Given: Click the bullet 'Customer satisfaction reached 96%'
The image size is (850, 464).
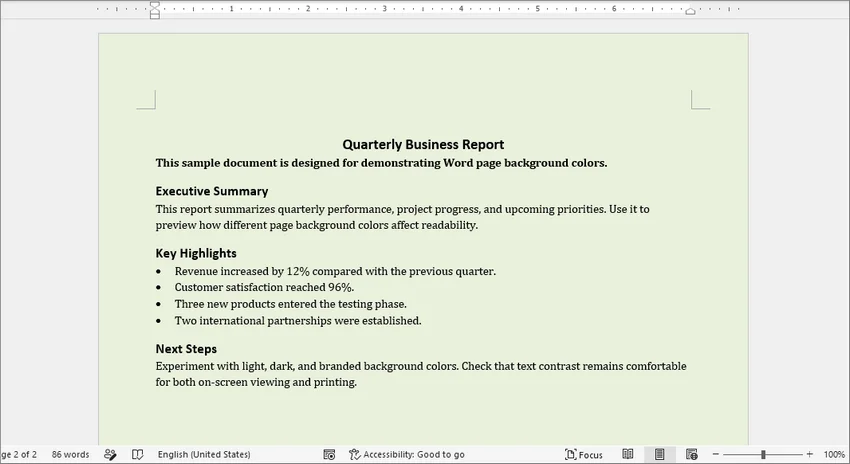Looking at the screenshot, I should pos(264,287).
